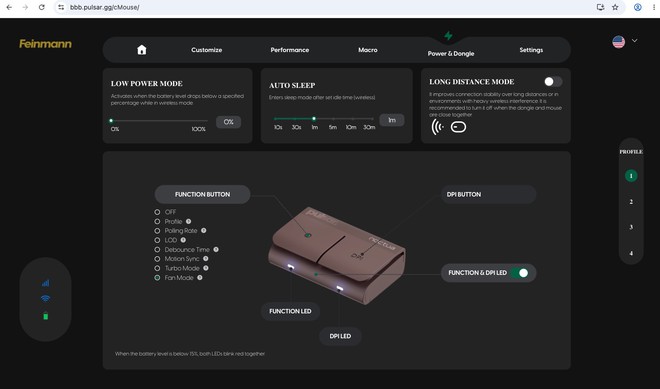This screenshot has height=389, width=660.
Task: Select profile 1
Action: [x=631, y=176]
